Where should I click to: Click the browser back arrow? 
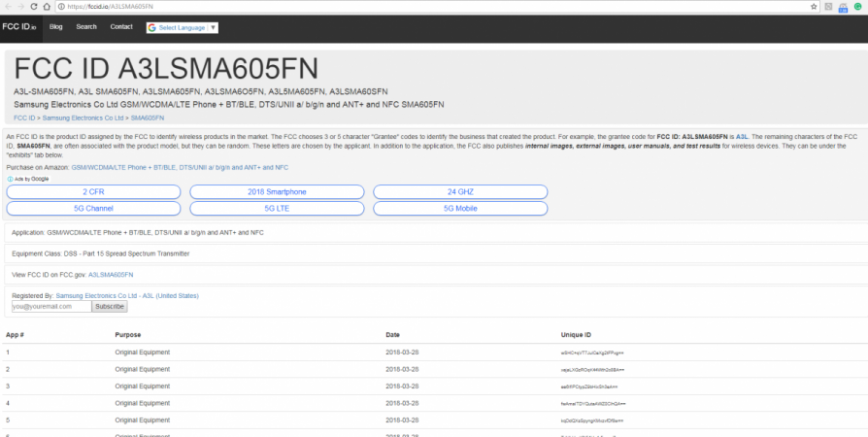[x=9, y=7]
